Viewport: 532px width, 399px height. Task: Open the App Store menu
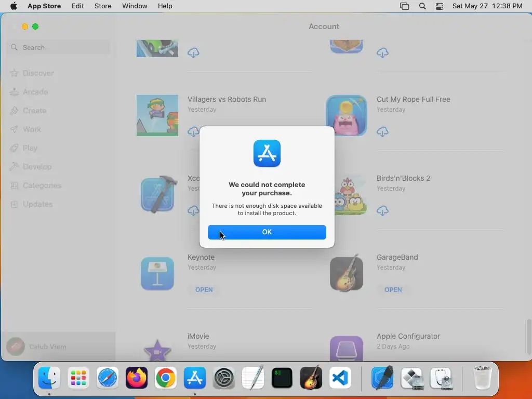[44, 6]
